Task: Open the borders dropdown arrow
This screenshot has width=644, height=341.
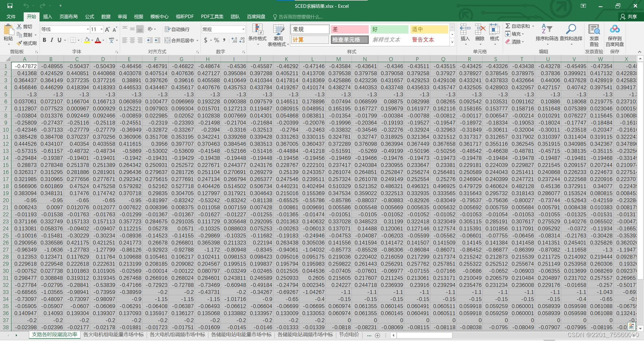Action: click(x=79, y=40)
